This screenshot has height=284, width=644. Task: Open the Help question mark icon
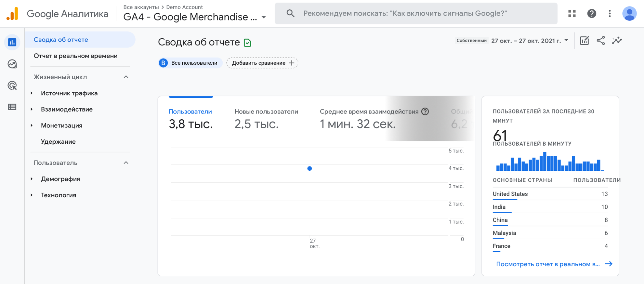click(x=591, y=14)
